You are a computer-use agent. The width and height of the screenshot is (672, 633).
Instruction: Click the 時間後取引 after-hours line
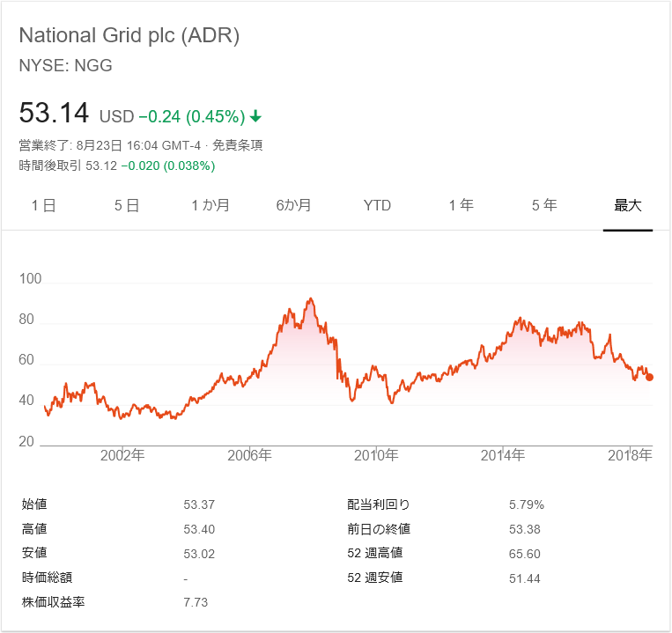coord(117,166)
